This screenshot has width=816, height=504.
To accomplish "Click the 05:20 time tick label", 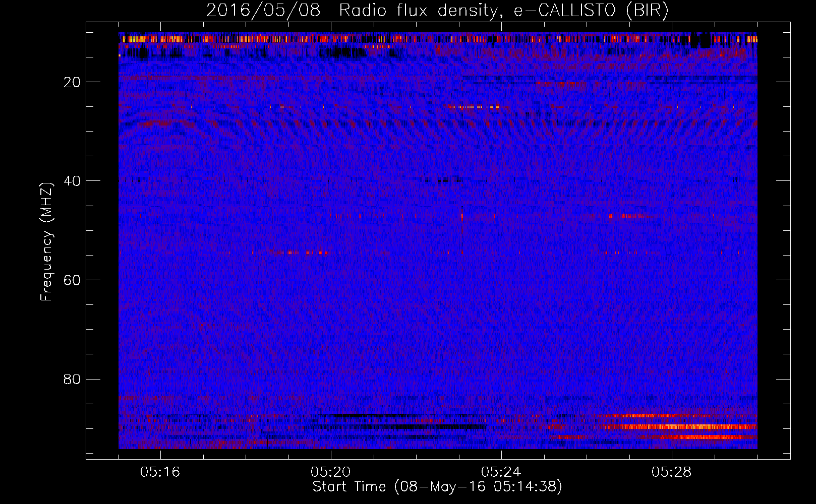I will pyautogui.click(x=331, y=472).
